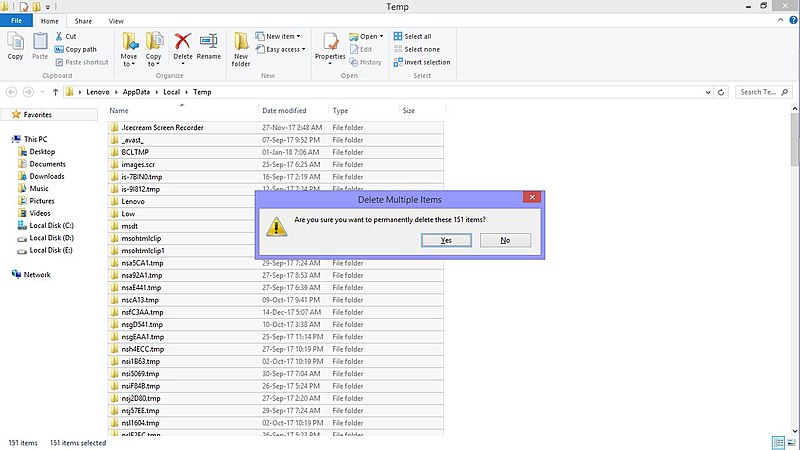Click the History ribbon item

click(x=365, y=62)
